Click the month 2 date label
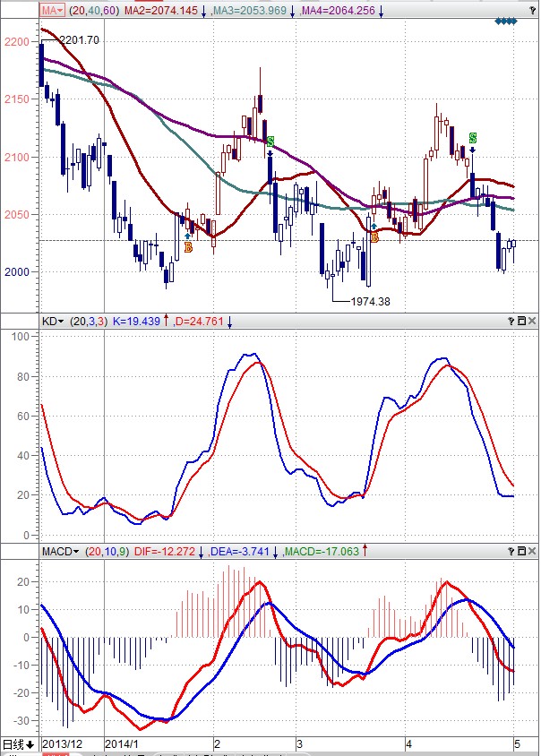Image resolution: width=541 pixels, height=756 pixels. (x=217, y=744)
